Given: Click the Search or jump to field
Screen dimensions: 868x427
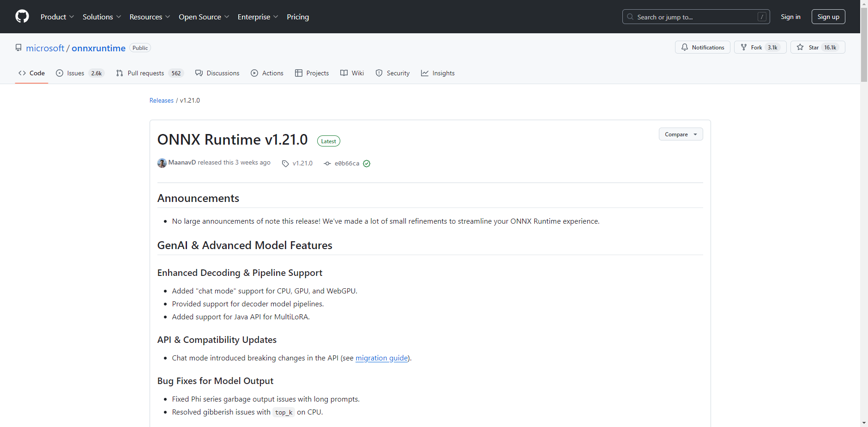Looking at the screenshot, I should point(696,17).
